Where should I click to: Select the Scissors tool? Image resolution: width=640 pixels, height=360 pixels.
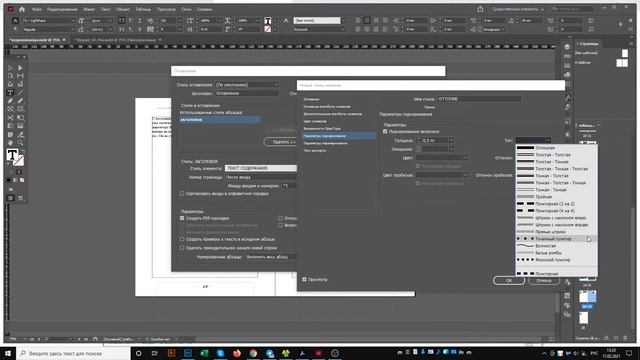point(11,118)
